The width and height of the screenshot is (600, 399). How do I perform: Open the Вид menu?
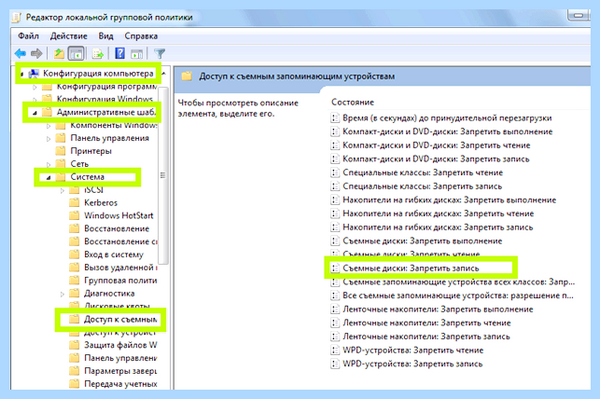(x=106, y=36)
